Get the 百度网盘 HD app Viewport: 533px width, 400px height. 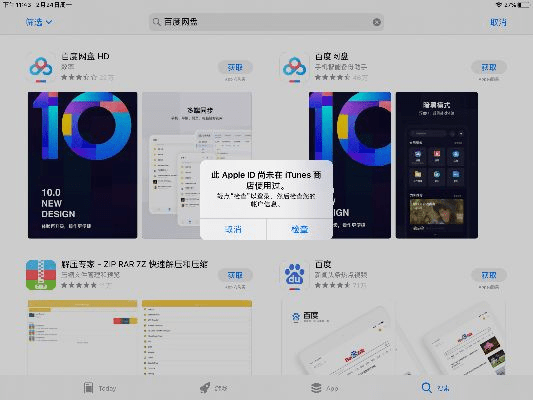(235, 68)
